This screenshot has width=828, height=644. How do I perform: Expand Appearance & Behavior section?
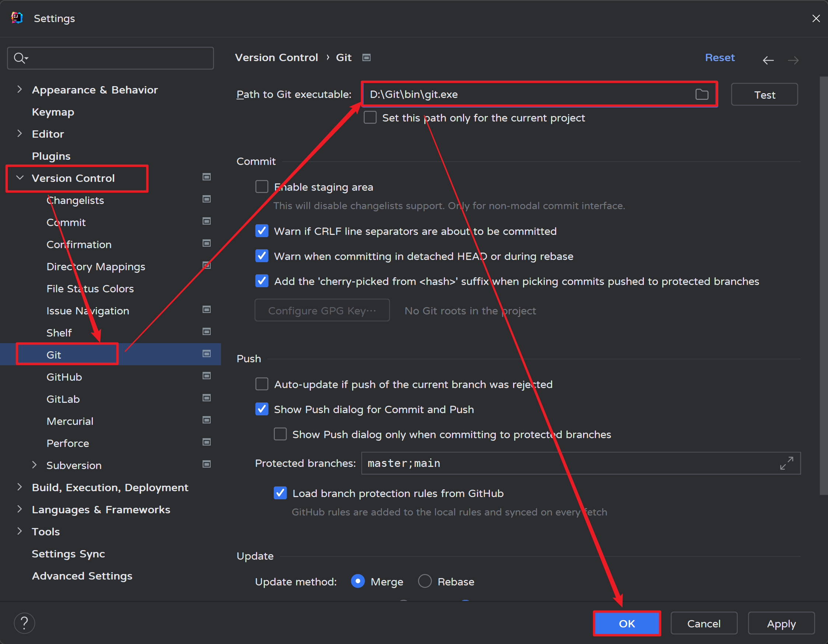[20, 89]
